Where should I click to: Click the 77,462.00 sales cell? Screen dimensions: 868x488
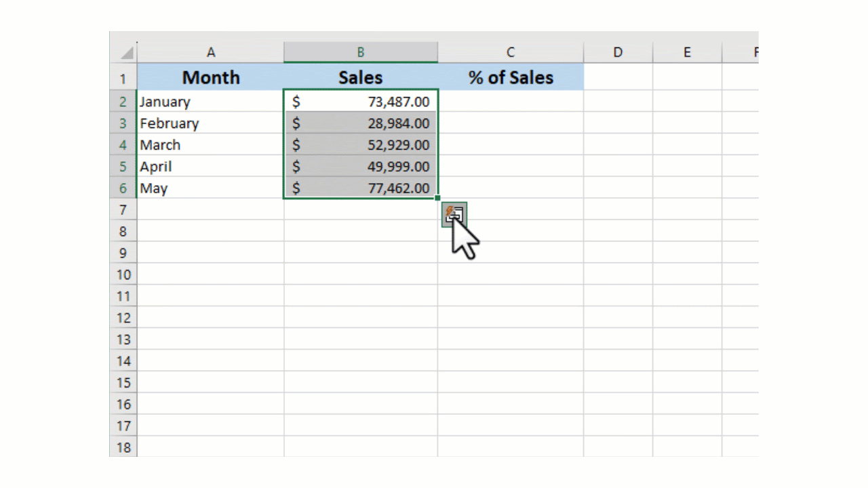click(361, 188)
